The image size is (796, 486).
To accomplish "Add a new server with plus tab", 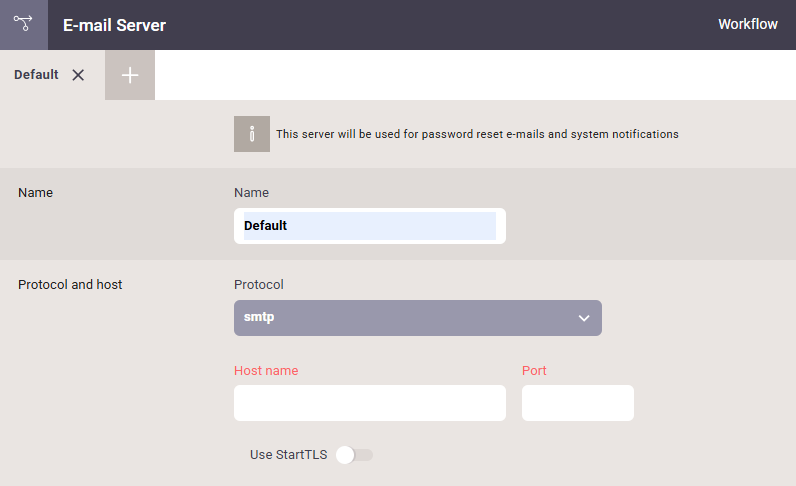I will [130, 75].
